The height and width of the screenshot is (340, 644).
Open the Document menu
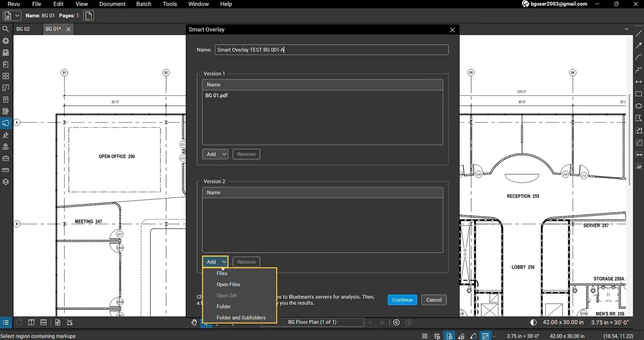[x=112, y=4]
